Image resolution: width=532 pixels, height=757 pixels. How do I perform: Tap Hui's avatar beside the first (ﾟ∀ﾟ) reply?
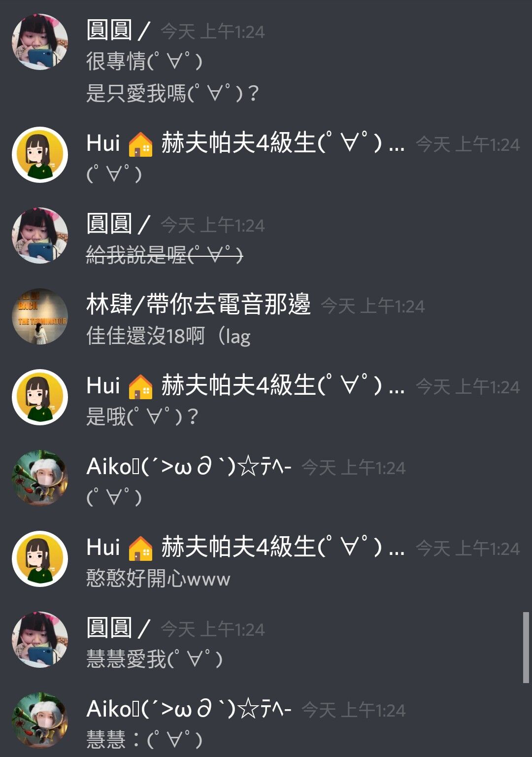coord(40,155)
